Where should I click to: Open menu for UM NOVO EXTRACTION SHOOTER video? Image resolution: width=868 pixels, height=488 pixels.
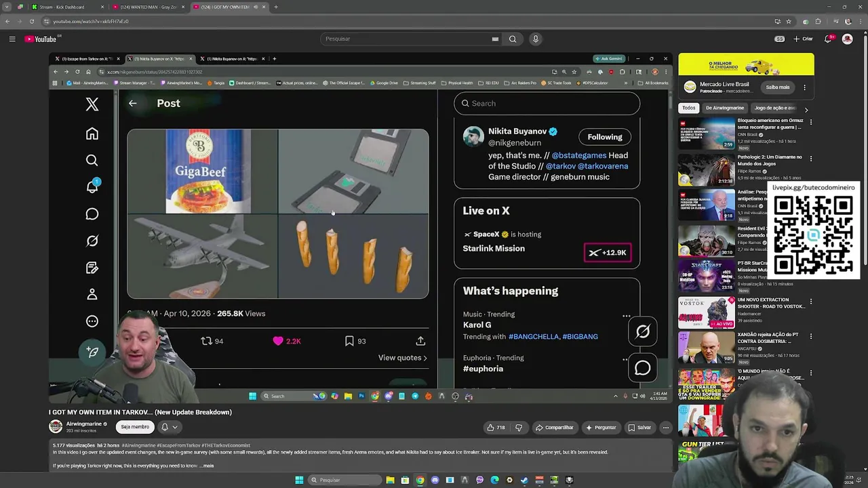tap(810, 302)
